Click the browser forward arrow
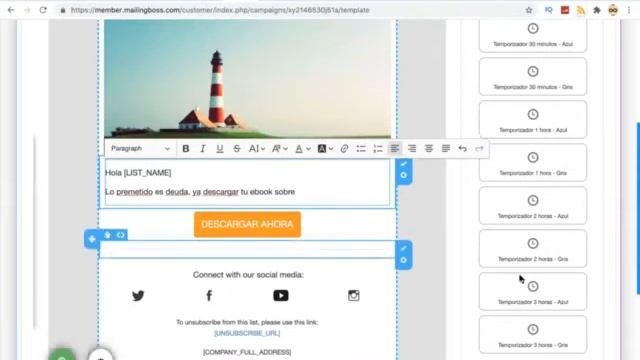Viewport: 640px width, 360px height. (27, 10)
